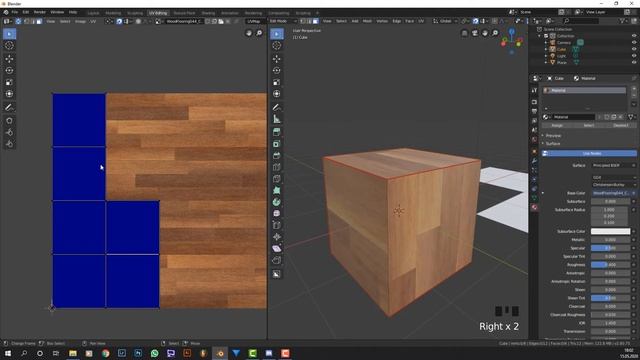Select the Shrink/Fatten tool
This screenshot has width=640, height=360.
click(x=277, y=237)
